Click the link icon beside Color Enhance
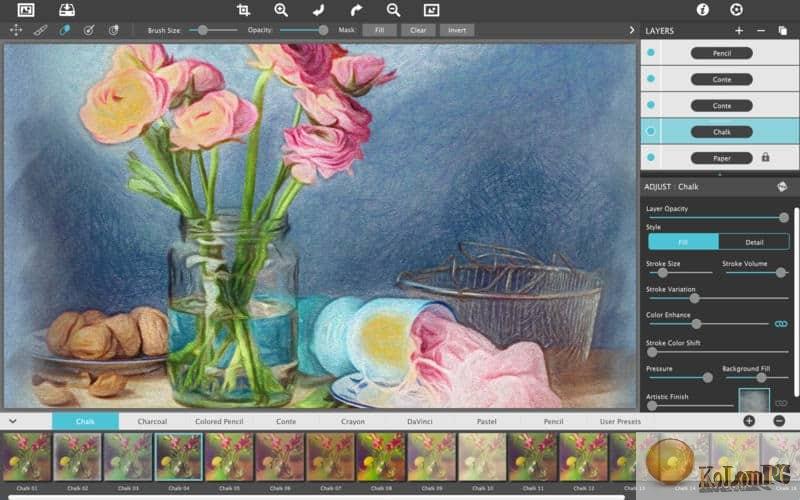This screenshot has width=800, height=500. [x=781, y=324]
